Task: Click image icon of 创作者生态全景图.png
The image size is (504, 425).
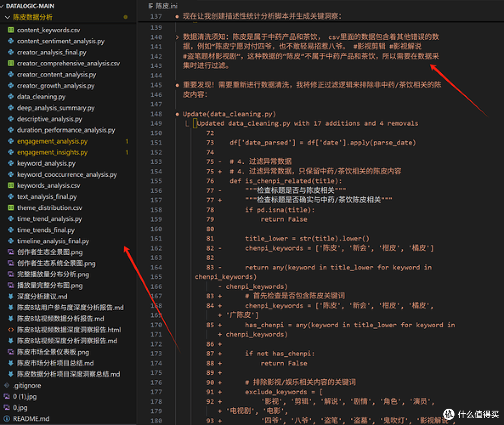Action: 11,252
